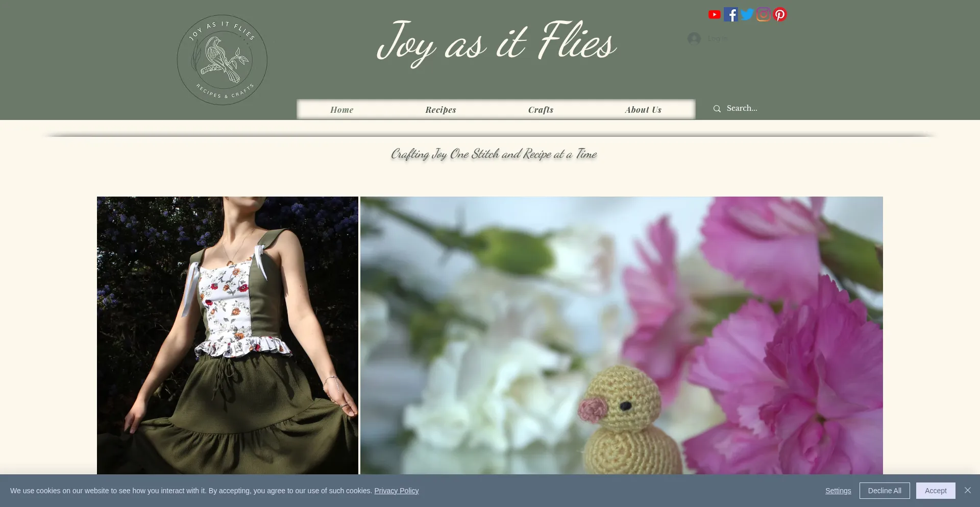Open the Privacy Policy link

[x=396, y=490]
